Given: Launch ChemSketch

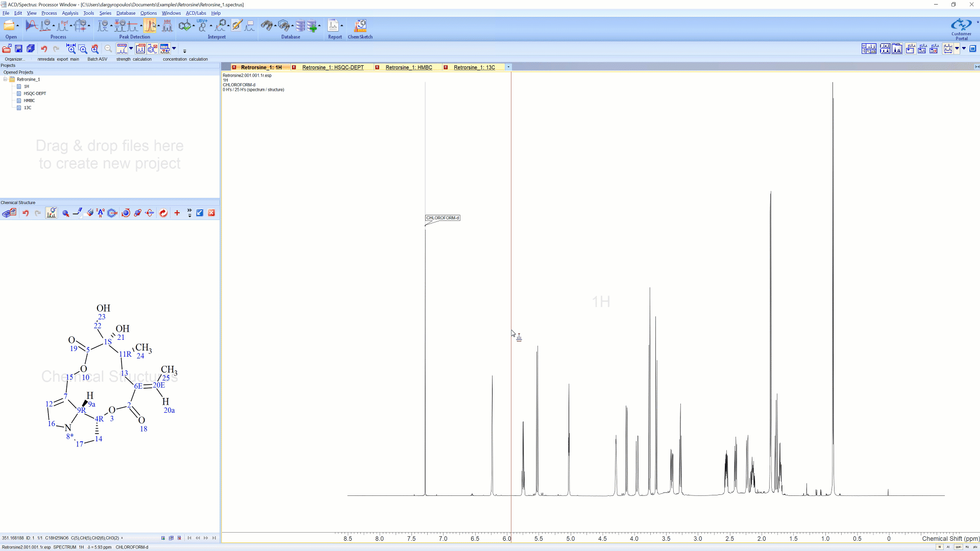Looking at the screenshot, I should click(360, 25).
